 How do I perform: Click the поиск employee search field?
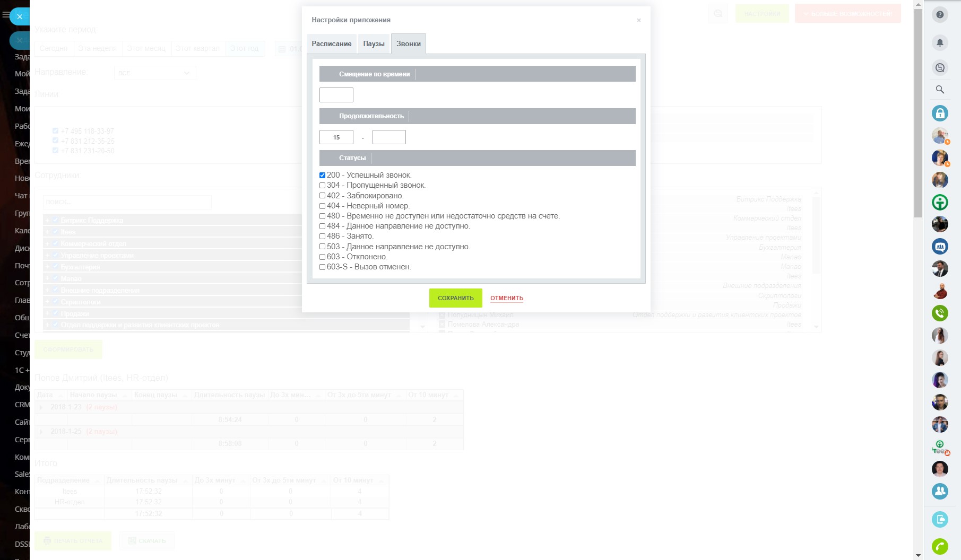[127, 202]
